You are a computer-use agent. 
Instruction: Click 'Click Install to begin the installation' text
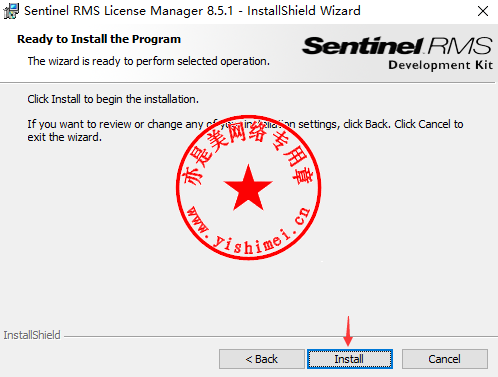point(113,99)
